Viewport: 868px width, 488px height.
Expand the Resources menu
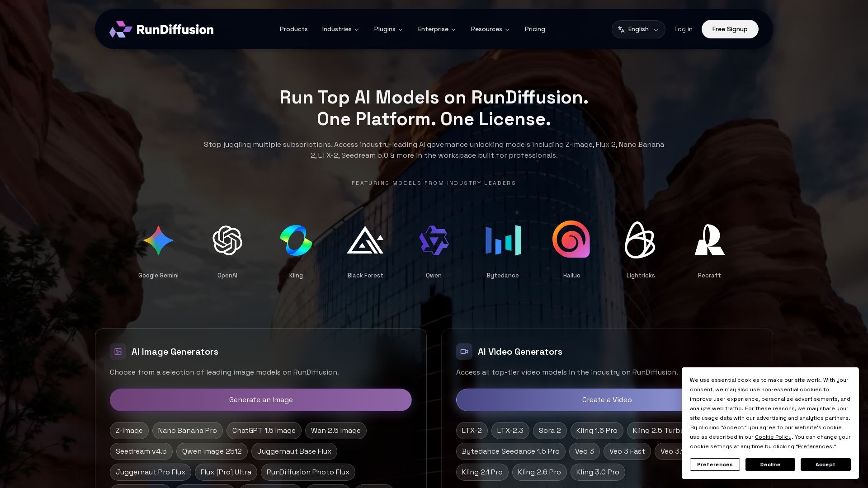(x=490, y=29)
